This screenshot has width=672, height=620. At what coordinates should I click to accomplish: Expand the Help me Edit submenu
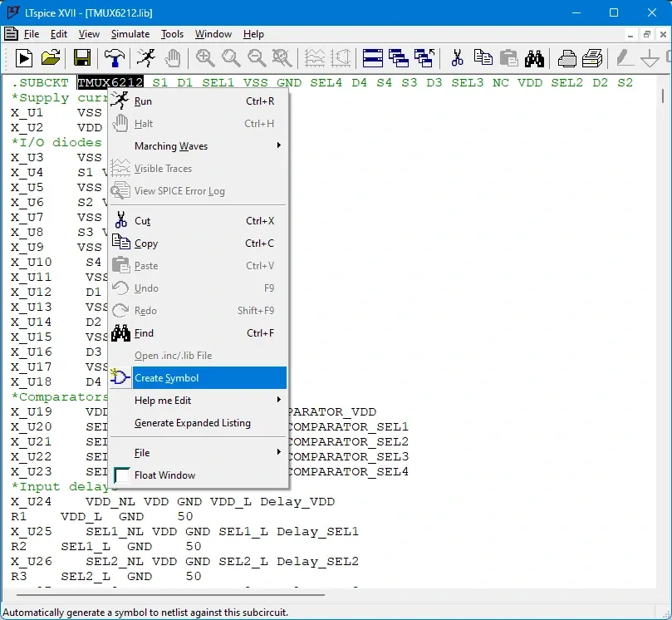[x=199, y=400]
